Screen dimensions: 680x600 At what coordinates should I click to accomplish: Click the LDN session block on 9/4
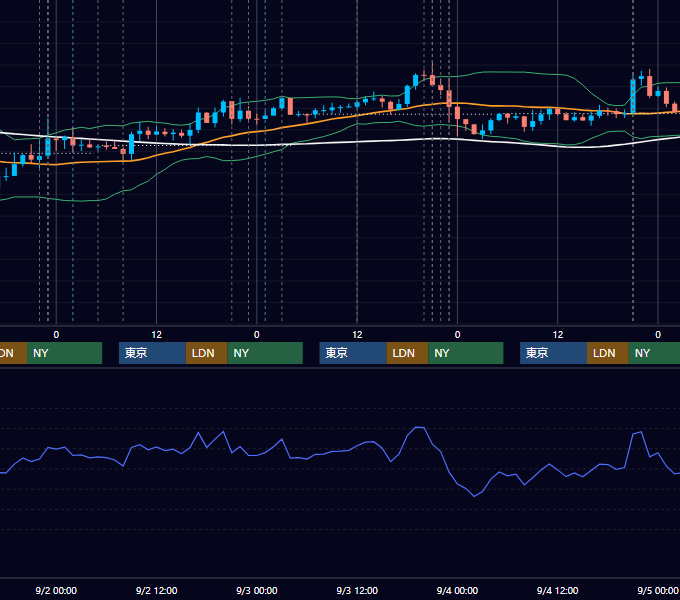(x=608, y=353)
